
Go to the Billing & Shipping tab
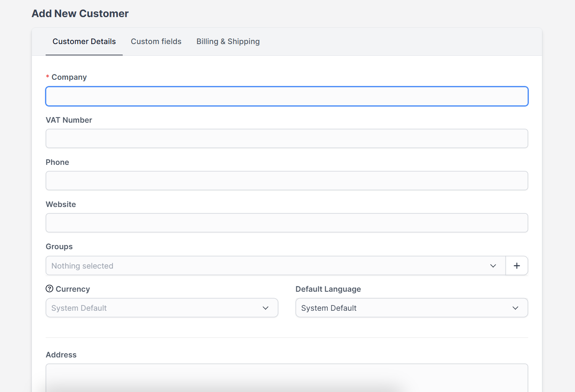pyautogui.click(x=228, y=41)
